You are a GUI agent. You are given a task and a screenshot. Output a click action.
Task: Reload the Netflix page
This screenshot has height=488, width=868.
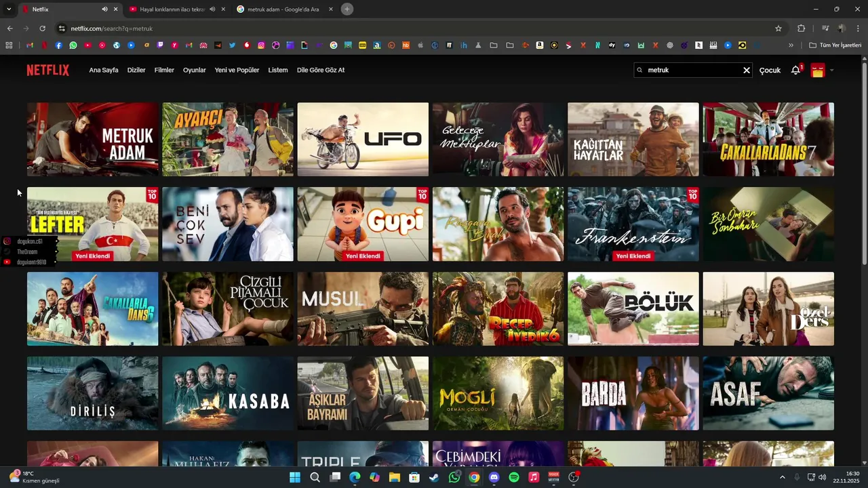pos(42,28)
